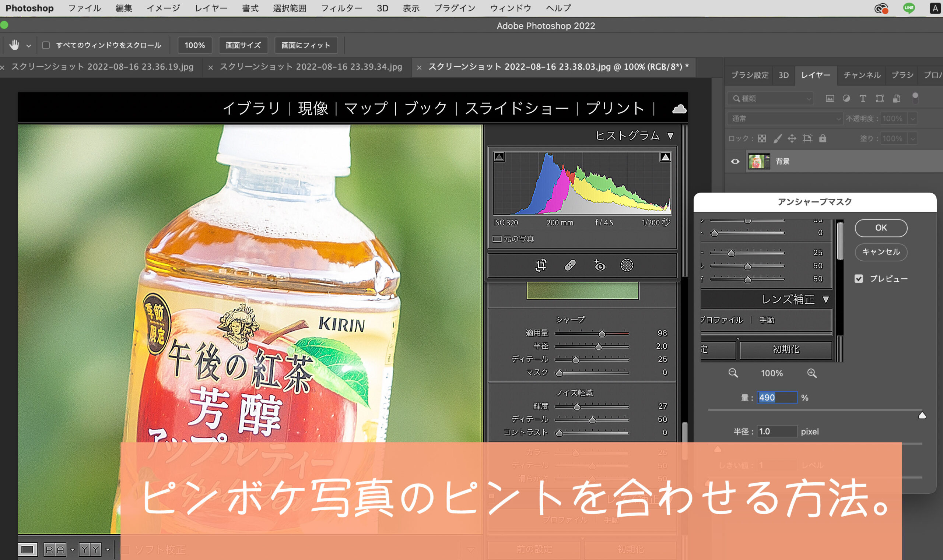Click the ノイズ軽減 輝度 slider handle
943x560 pixels.
tap(577, 407)
